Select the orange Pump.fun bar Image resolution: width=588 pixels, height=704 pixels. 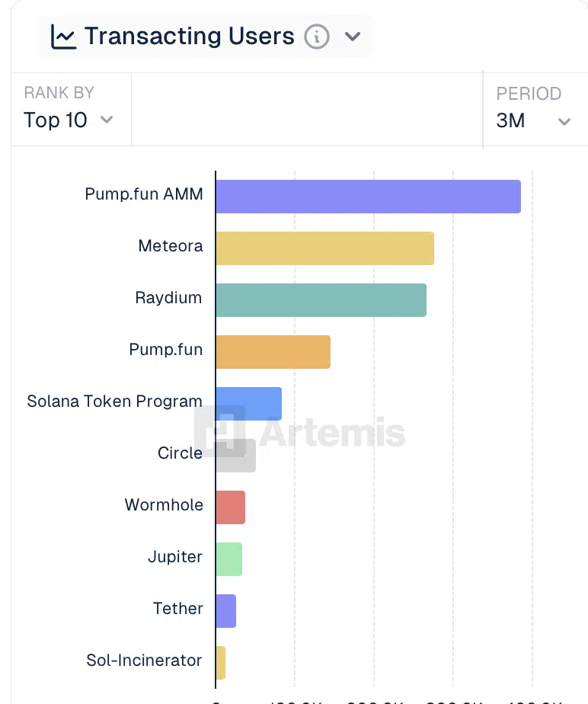[273, 352]
